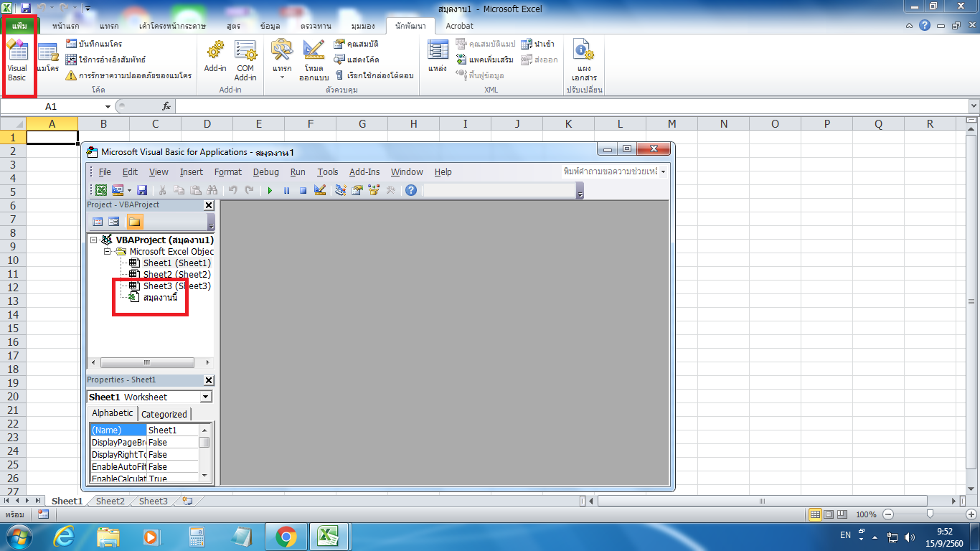The image size is (980, 551).
Task: Open the Excel Name Box dropdown
Action: pos(108,106)
